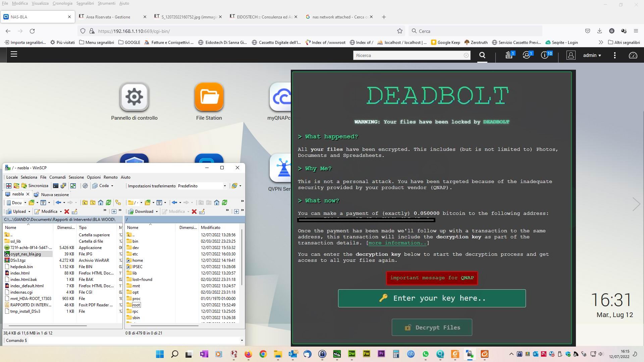The height and width of the screenshot is (362, 644).
Task: Open the File Station app icon
Action: [x=209, y=97]
